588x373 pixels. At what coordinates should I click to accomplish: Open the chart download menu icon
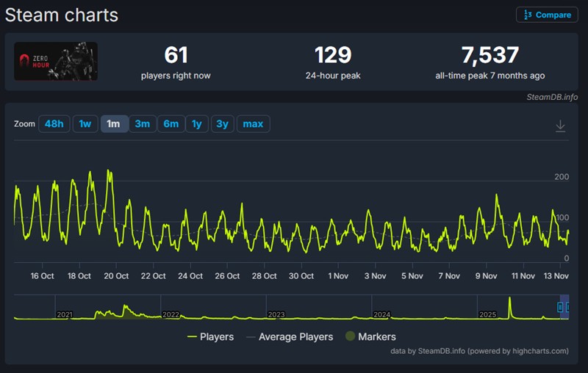pos(560,126)
